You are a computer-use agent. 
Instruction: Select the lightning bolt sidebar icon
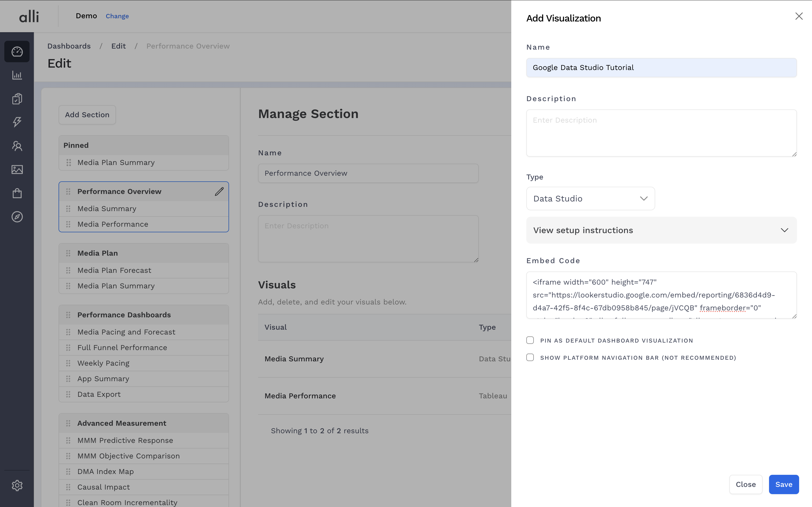(x=17, y=122)
